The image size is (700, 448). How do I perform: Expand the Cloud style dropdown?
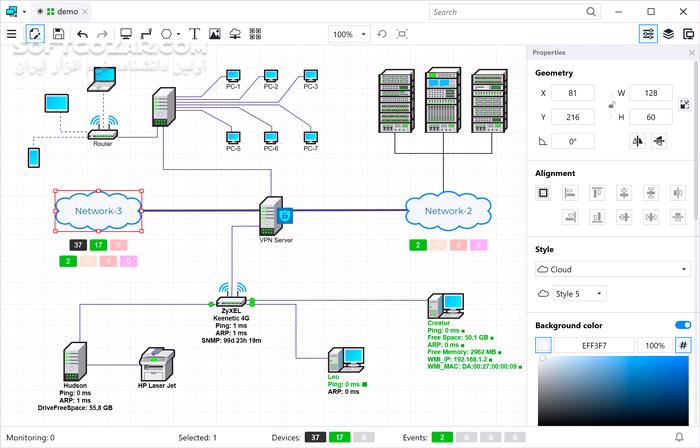tap(613, 270)
